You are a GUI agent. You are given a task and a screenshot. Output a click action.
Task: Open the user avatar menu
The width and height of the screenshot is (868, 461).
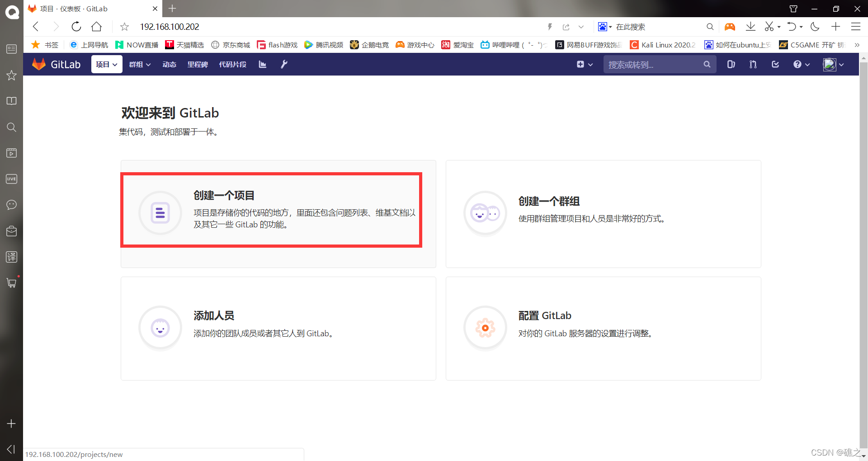pos(833,65)
